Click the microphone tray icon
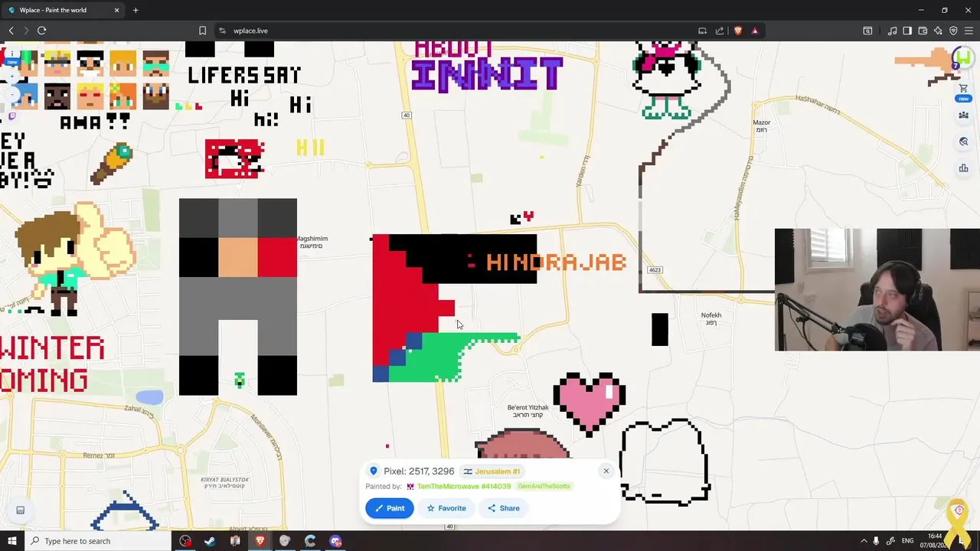 click(x=877, y=541)
